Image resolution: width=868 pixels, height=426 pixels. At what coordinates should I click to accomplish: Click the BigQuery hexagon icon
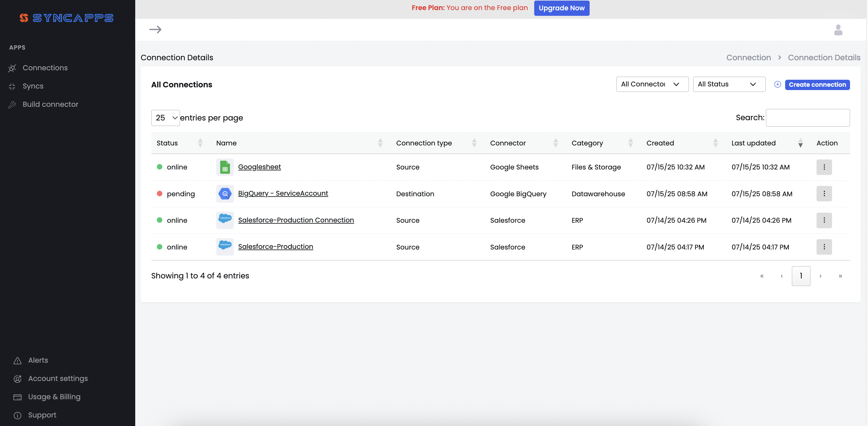(x=225, y=194)
